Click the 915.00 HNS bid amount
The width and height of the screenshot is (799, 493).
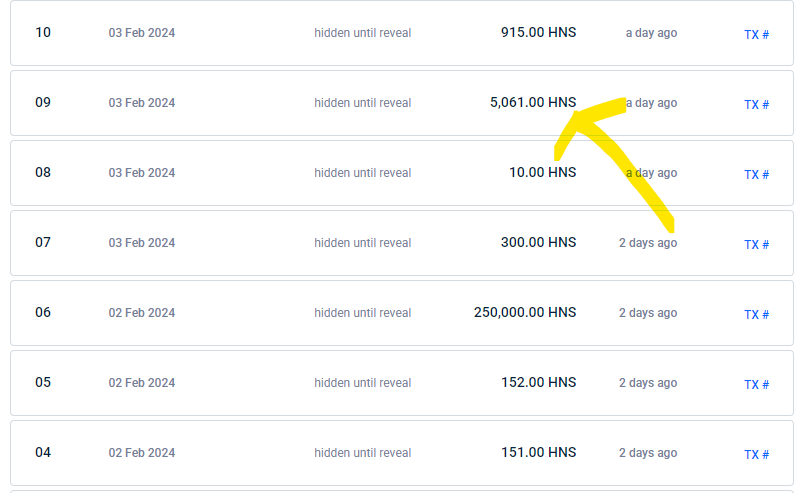click(538, 32)
